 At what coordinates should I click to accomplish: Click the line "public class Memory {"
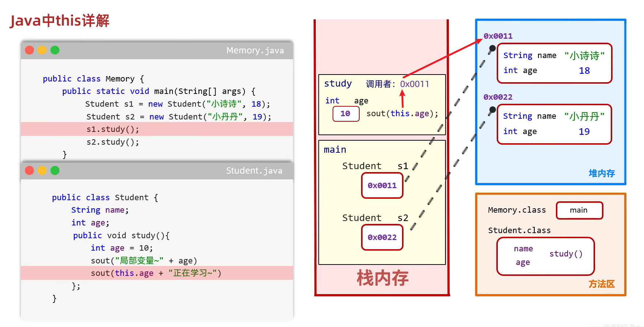point(93,79)
